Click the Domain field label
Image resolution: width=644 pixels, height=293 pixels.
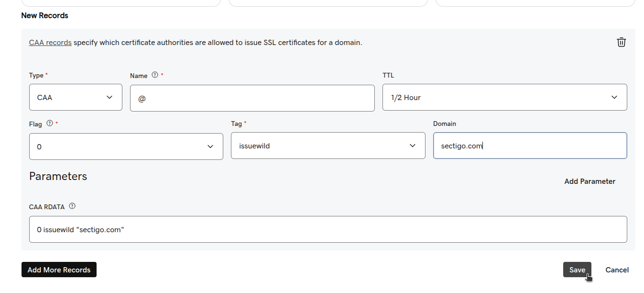point(445,124)
